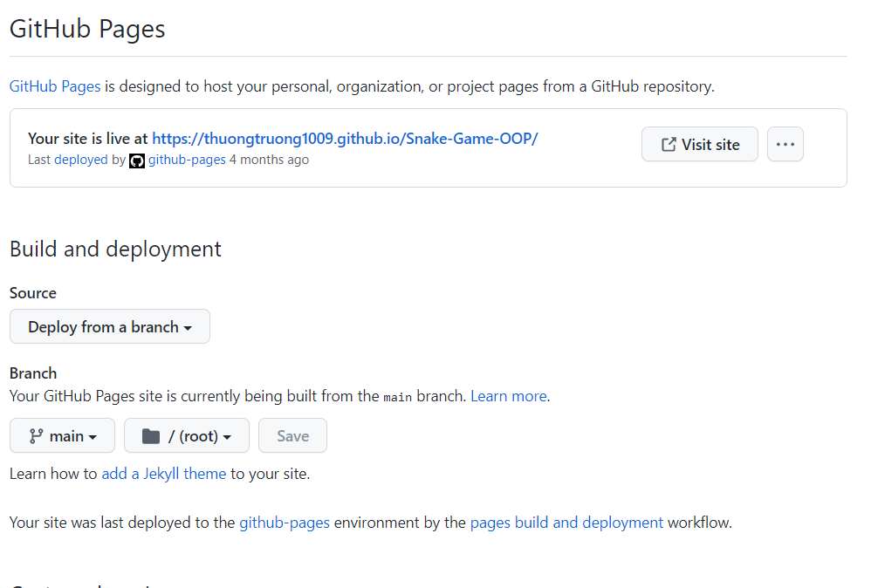Open the / (root) folder dropdown

(x=187, y=436)
